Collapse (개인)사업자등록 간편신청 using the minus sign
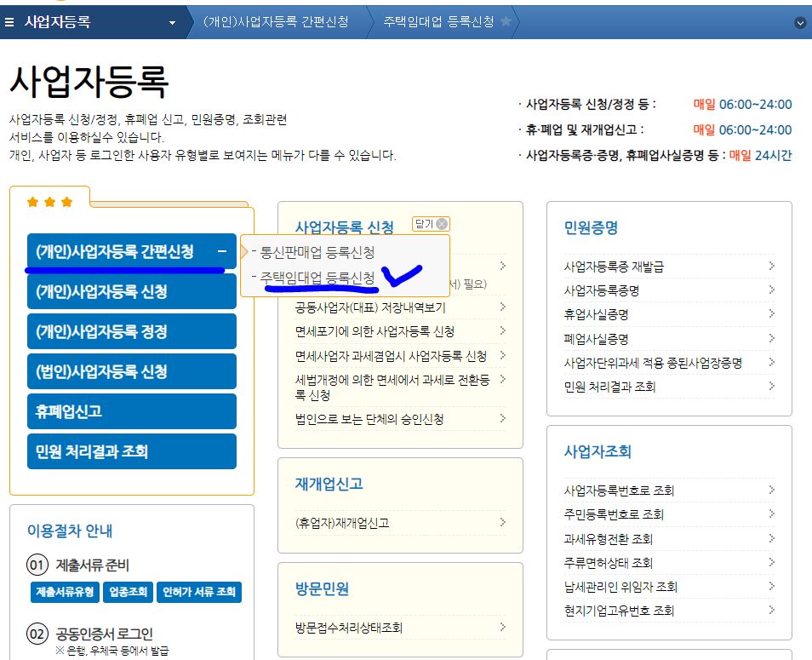 (224, 251)
